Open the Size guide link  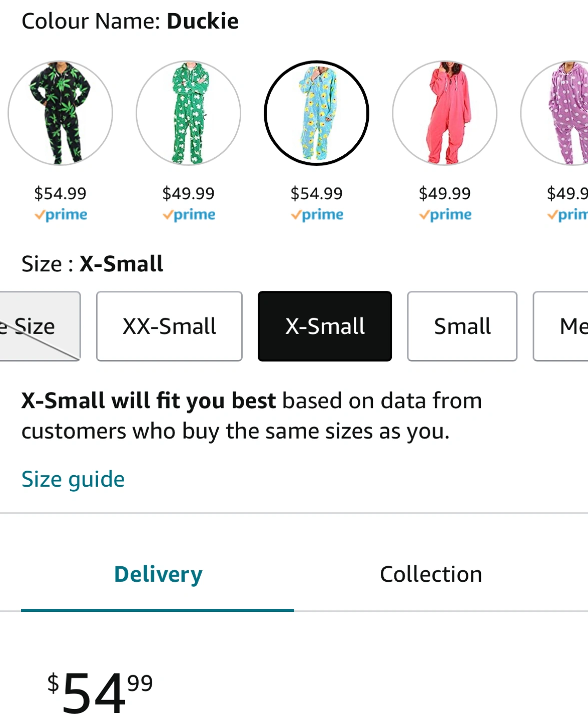pos(73,479)
